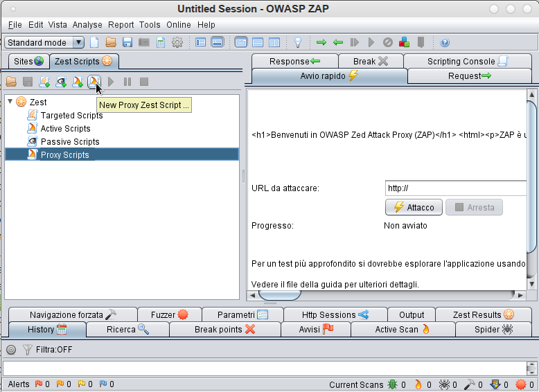Click Pause Zest script button
This screenshot has height=392, width=539.
tap(127, 82)
